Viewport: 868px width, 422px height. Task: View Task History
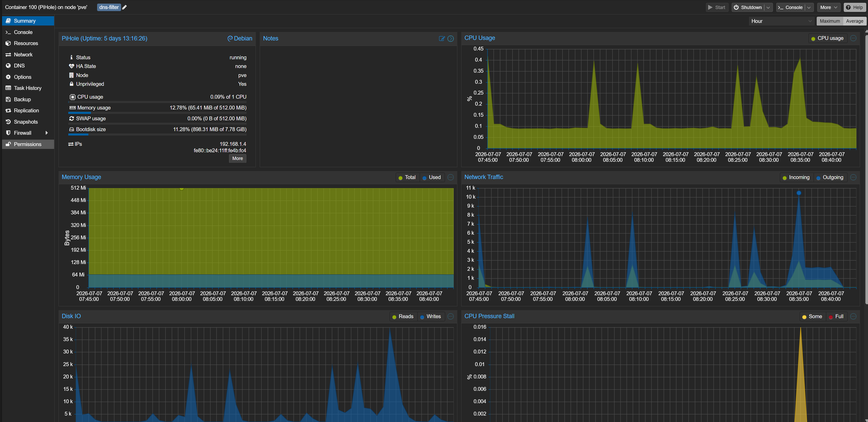pos(28,88)
